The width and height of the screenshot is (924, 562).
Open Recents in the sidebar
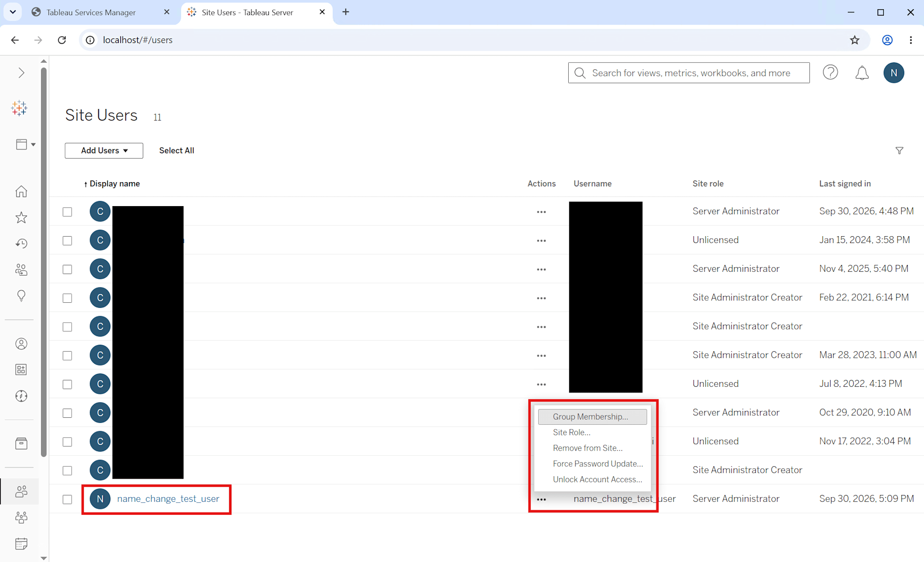[21, 244]
